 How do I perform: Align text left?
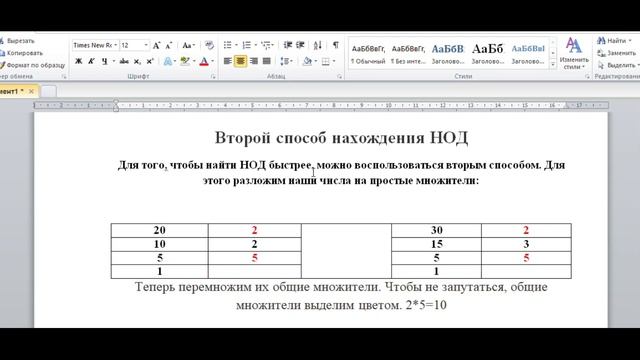click(228, 61)
